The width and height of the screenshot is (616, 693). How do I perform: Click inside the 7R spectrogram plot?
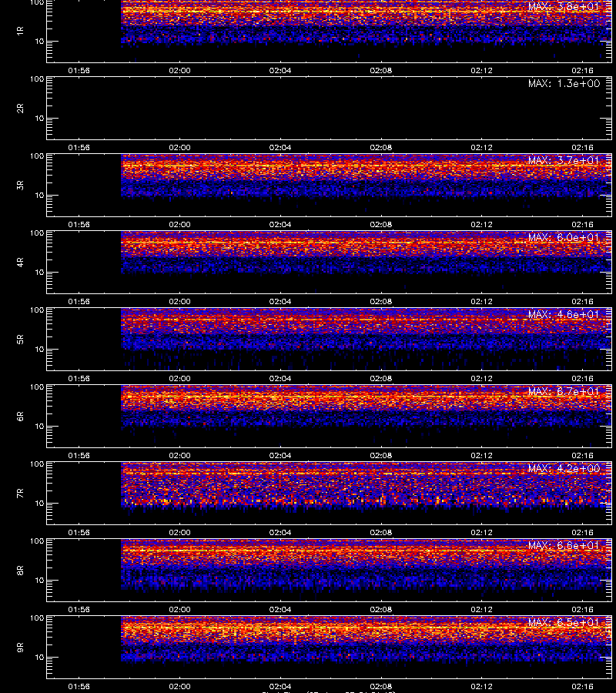pyautogui.click(x=330, y=494)
